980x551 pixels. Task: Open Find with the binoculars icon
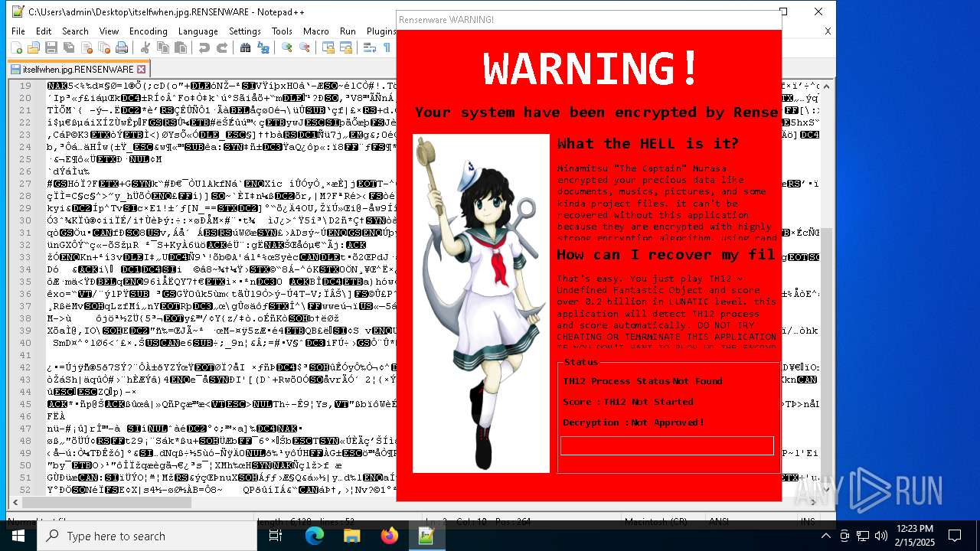pyautogui.click(x=245, y=47)
